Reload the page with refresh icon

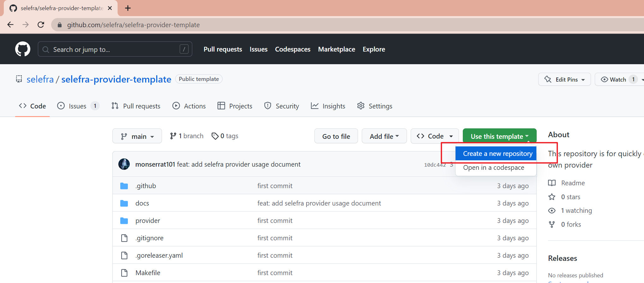41,25
